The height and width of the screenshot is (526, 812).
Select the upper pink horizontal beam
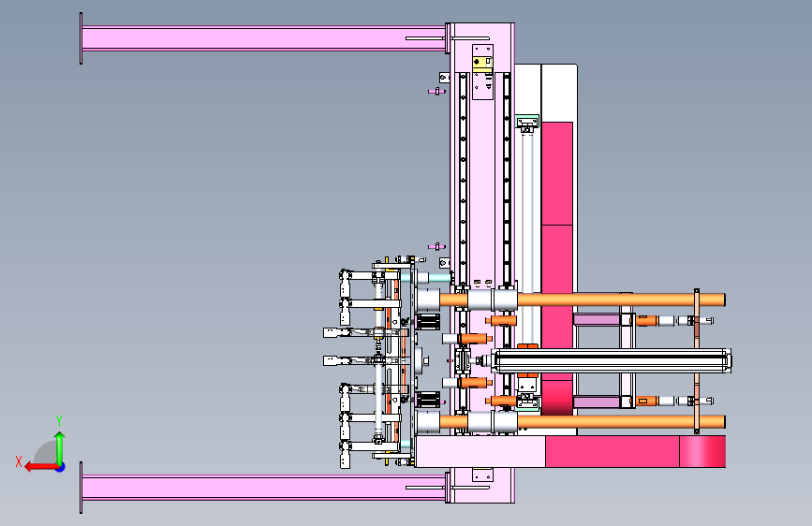tap(263, 38)
